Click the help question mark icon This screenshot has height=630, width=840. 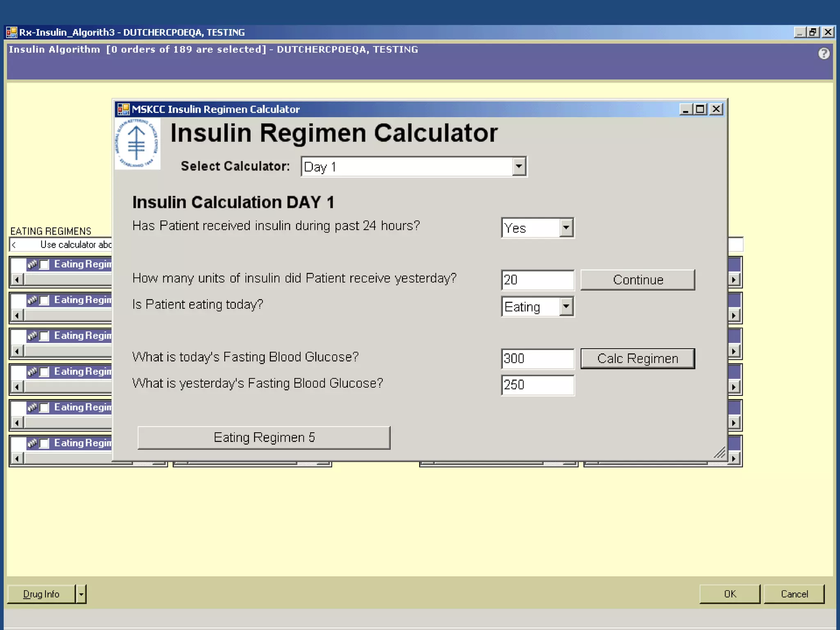pyautogui.click(x=824, y=54)
